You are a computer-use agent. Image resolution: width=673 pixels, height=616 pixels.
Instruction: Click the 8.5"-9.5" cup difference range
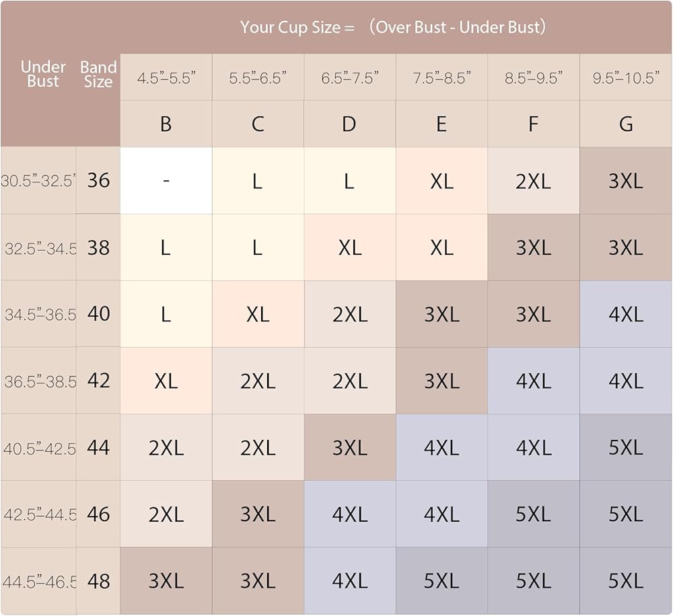pos(533,78)
